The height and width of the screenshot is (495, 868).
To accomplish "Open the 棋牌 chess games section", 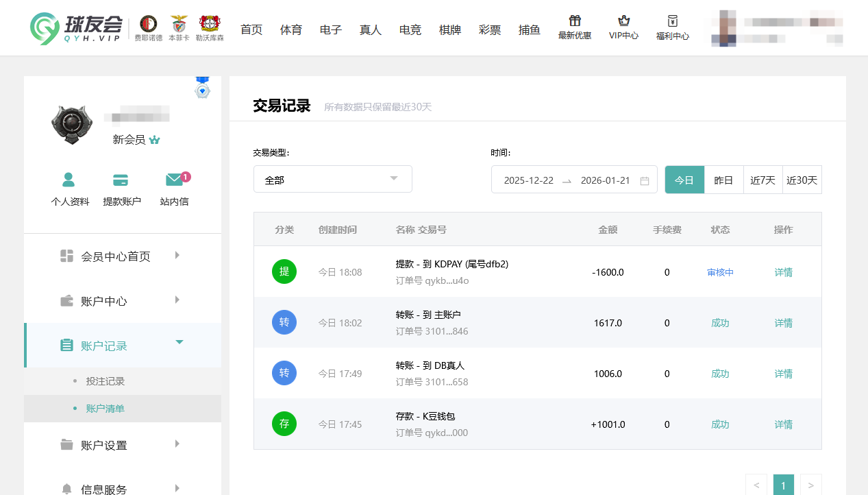I will pyautogui.click(x=449, y=29).
